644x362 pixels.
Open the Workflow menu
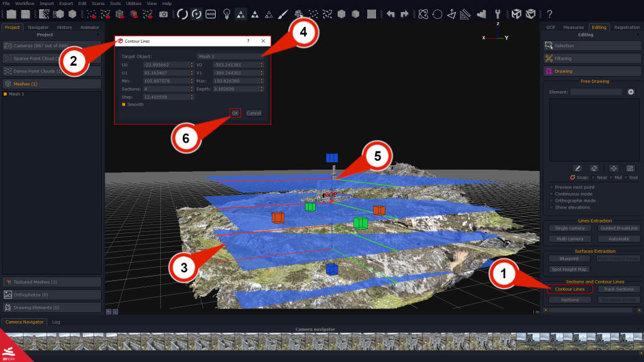pyautogui.click(x=26, y=3)
